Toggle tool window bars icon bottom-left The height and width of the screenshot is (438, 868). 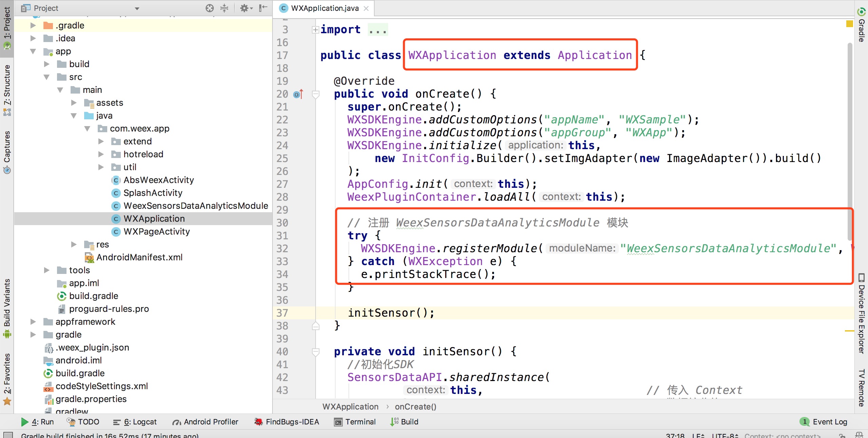coord(8,435)
